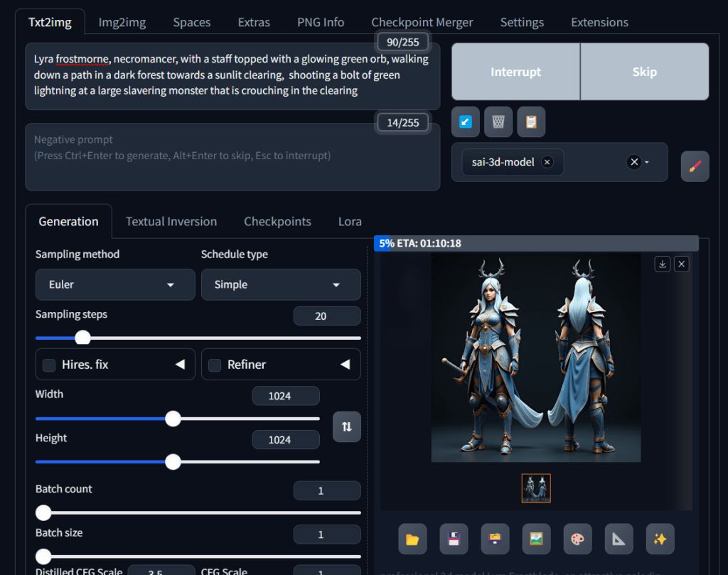Save image with the floppy disk icon
Viewport: 728px width, 575px height.
point(454,539)
